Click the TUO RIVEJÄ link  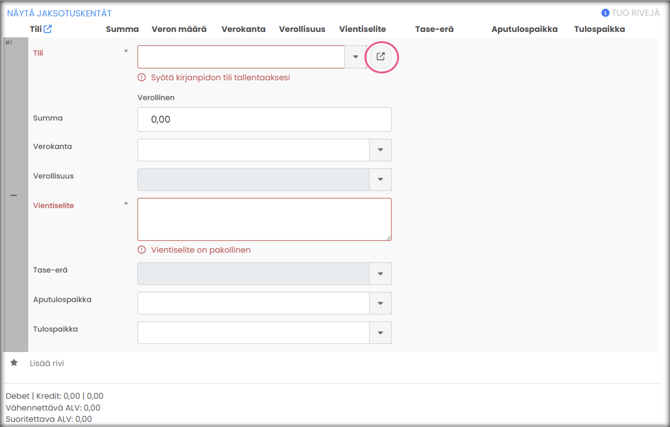click(x=636, y=13)
